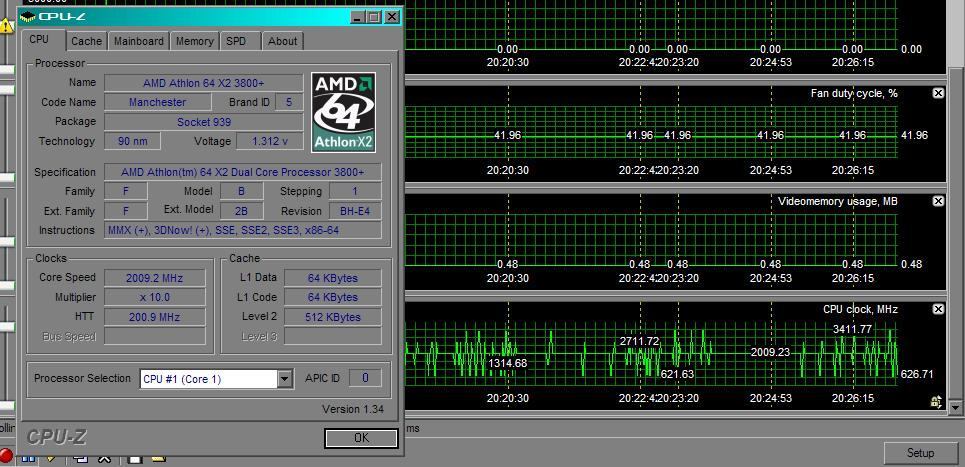Click the 20:20:30 timestamp under Fan duty graph

point(508,170)
